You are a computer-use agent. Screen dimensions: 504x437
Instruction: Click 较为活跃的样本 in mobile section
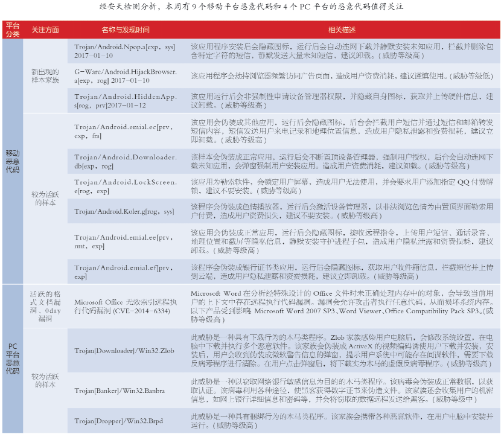pyautogui.click(x=45, y=198)
